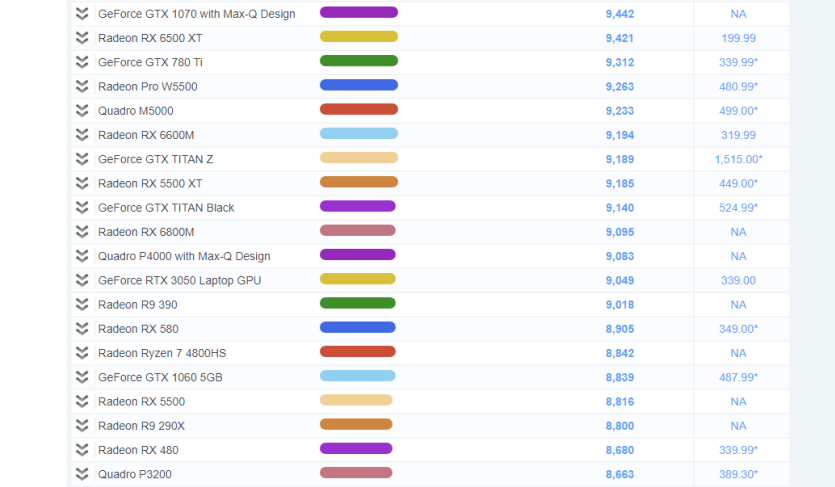Expand the Quadro P3200 row chevron
Image resolution: width=835 pixels, height=487 pixels.
(81, 474)
